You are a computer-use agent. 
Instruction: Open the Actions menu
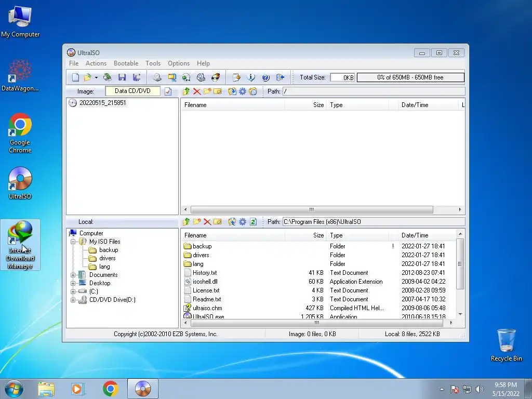point(96,63)
